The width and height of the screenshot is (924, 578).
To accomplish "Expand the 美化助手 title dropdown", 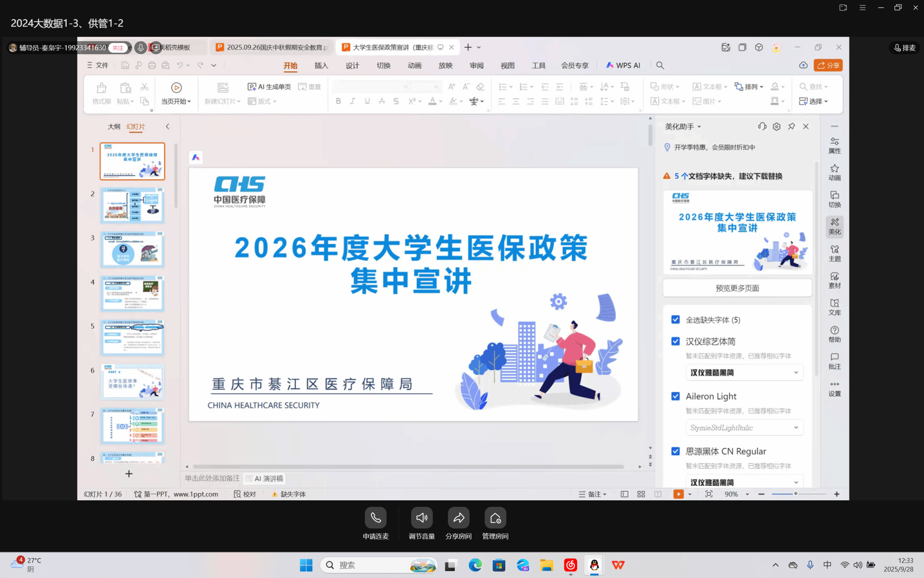I will [699, 127].
